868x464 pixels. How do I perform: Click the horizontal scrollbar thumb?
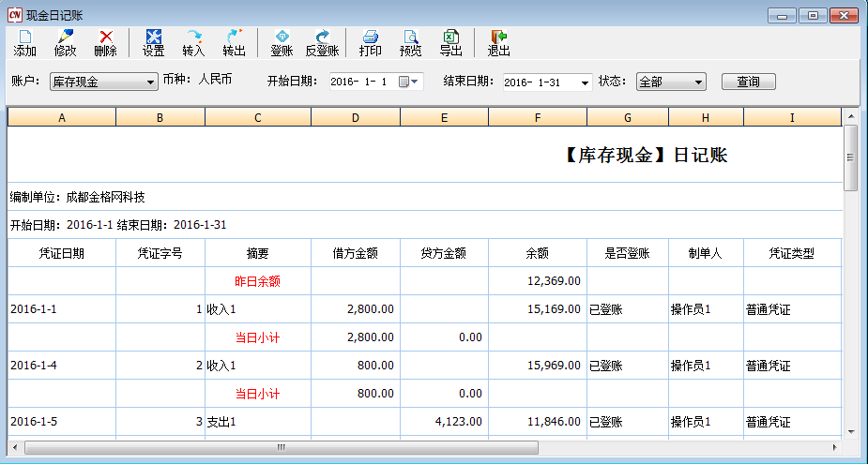281,448
